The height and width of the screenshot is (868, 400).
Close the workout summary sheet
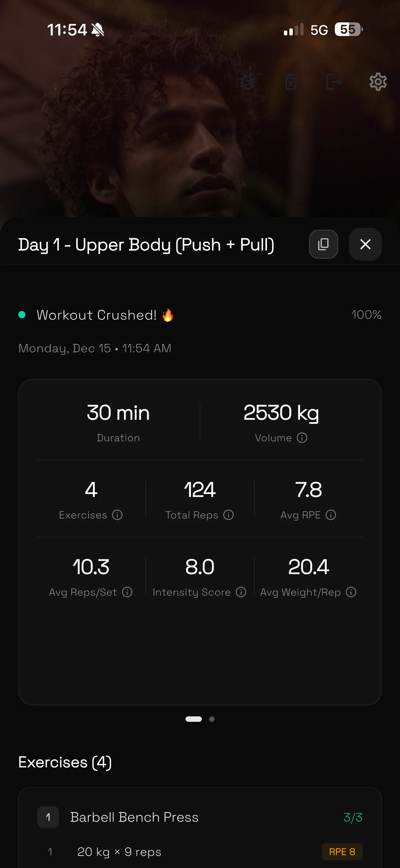365,244
